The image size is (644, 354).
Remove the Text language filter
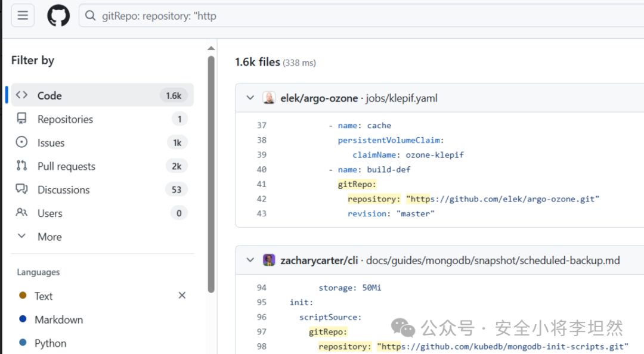coord(182,295)
